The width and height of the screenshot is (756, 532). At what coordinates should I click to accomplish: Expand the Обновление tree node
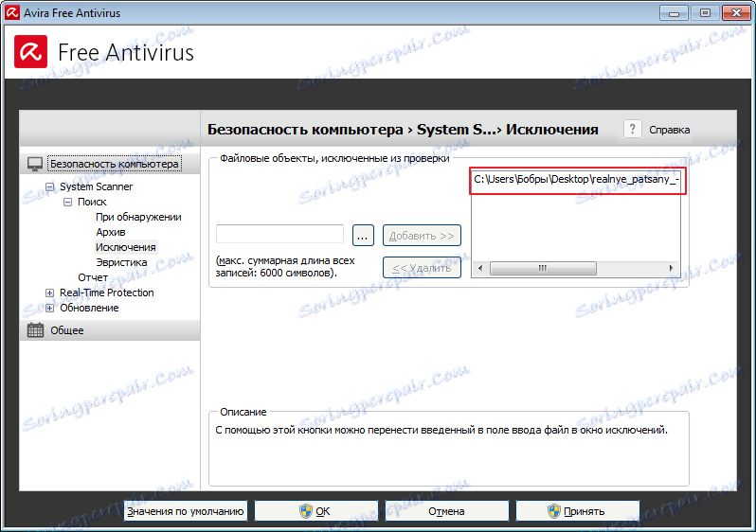pos(49,308)
